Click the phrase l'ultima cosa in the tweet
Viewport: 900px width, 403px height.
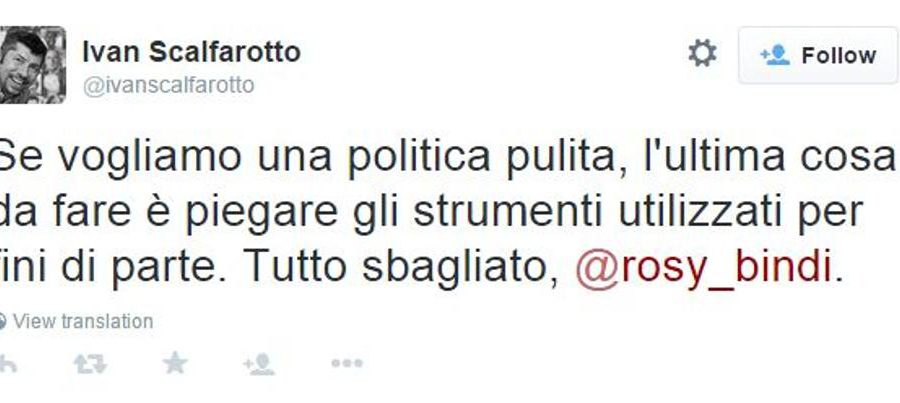click(769, 156)
